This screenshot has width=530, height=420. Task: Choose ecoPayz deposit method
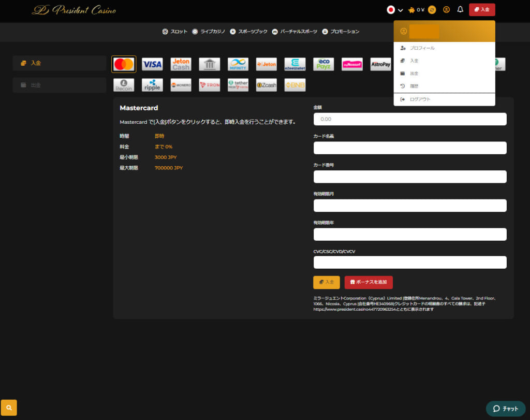(323, 64)
